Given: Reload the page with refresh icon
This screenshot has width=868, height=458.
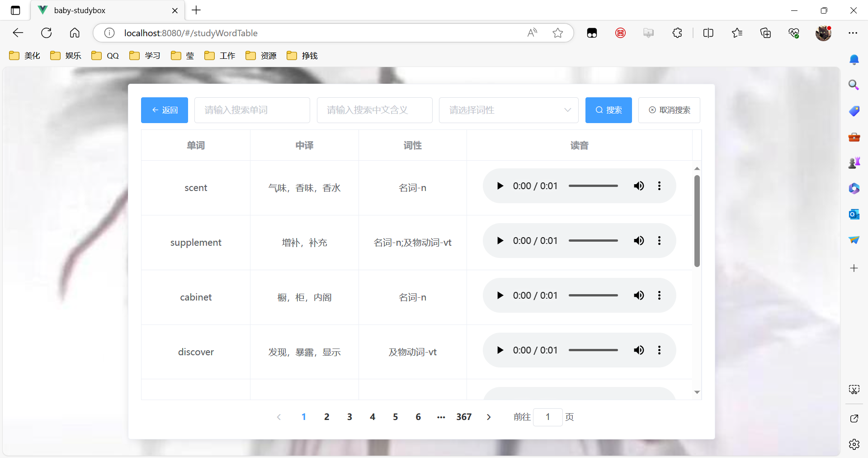Looking at the screenshot, I should 47,33.
